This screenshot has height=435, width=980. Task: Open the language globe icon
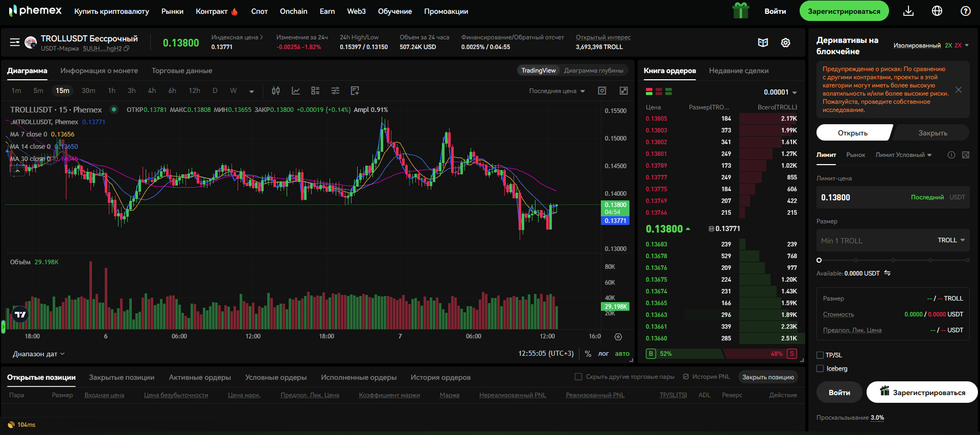click(x=937, y=11)
